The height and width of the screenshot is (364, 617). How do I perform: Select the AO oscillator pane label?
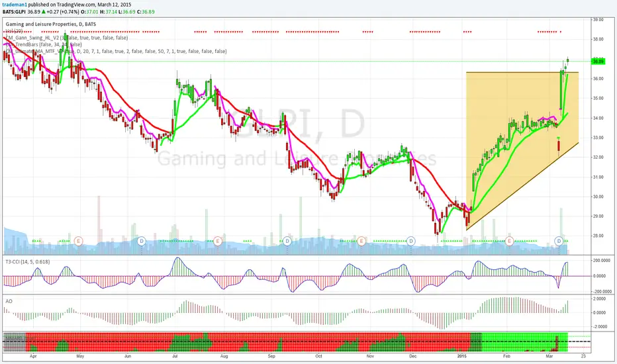tap(9, 301)
